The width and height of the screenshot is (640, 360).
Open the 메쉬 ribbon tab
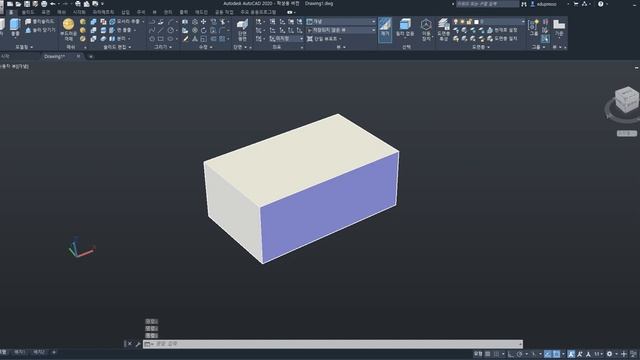pyautogui.click(x=61, y=12)
